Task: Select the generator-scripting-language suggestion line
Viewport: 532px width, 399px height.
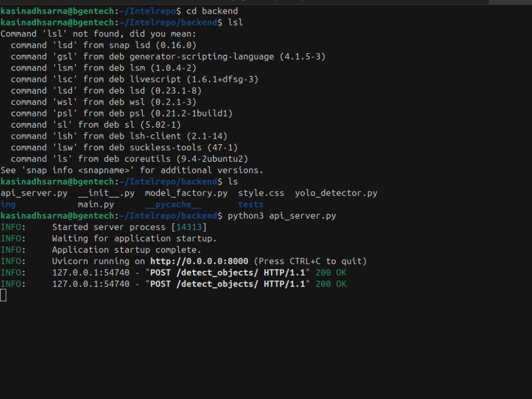Action: click(168, 57)
